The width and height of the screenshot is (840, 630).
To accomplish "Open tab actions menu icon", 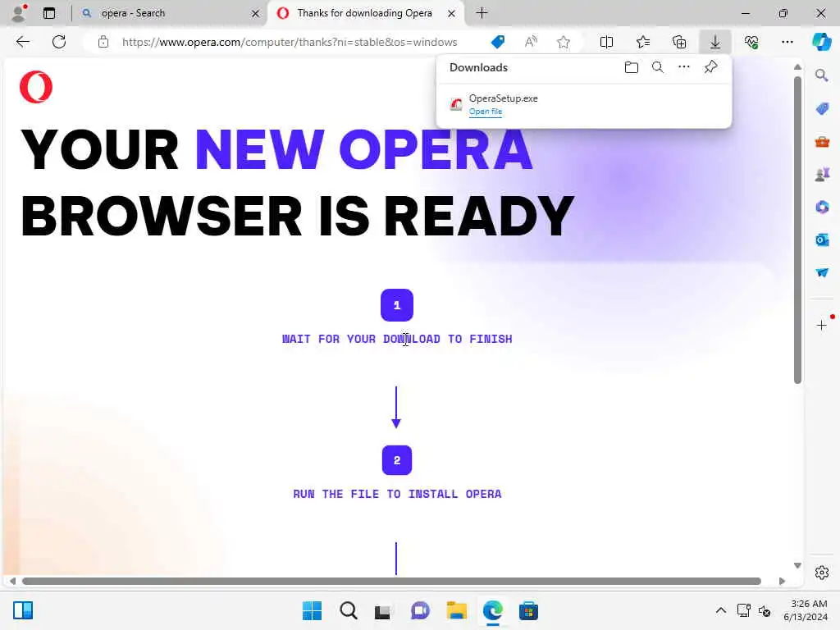I will [x=49, y=13].
